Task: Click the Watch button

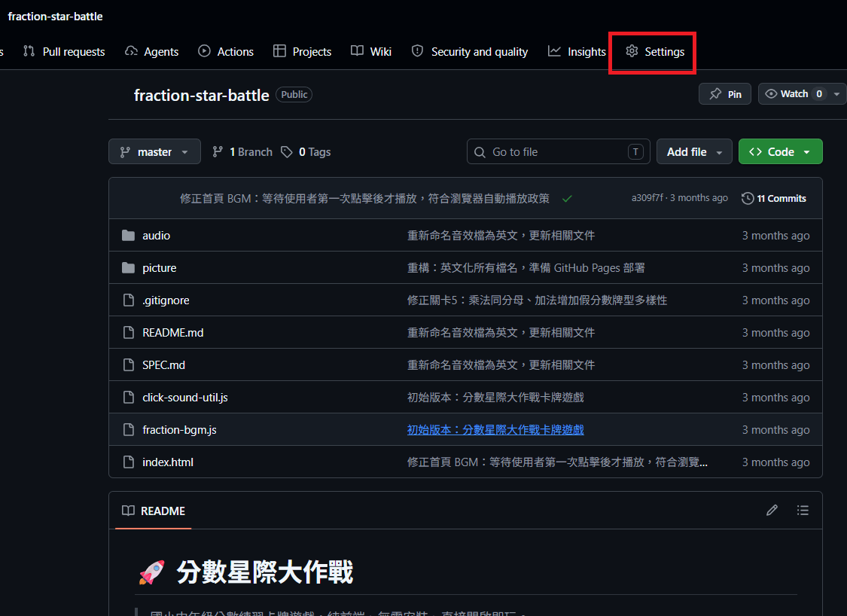Action: click(793, 94)
